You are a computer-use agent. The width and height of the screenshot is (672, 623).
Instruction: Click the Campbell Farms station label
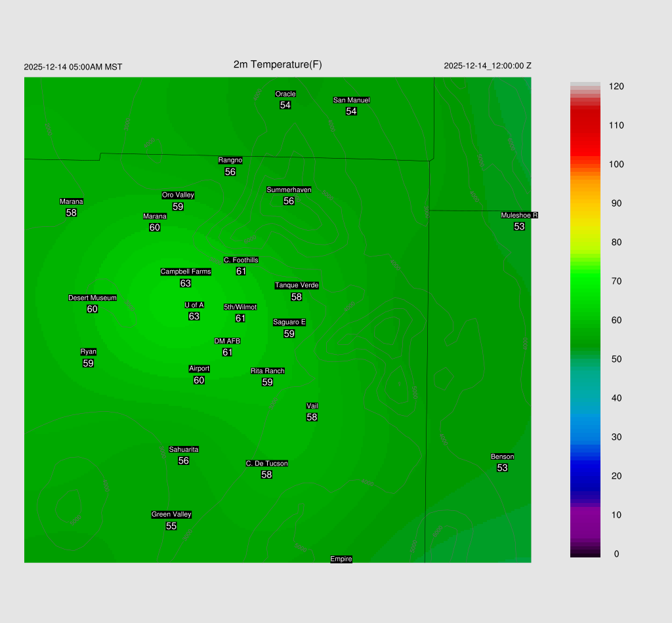click(x=186, y=271)
